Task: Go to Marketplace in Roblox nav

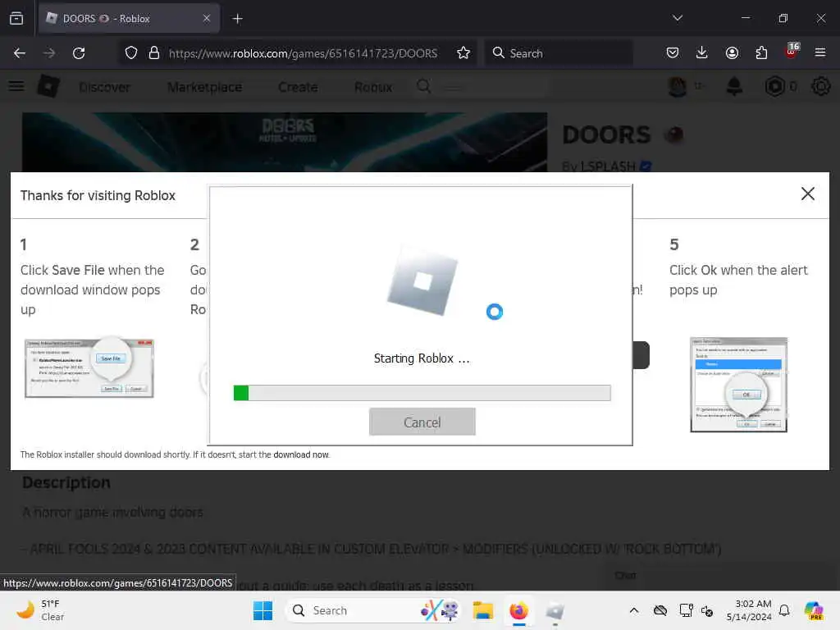Action: coord(204,87)
